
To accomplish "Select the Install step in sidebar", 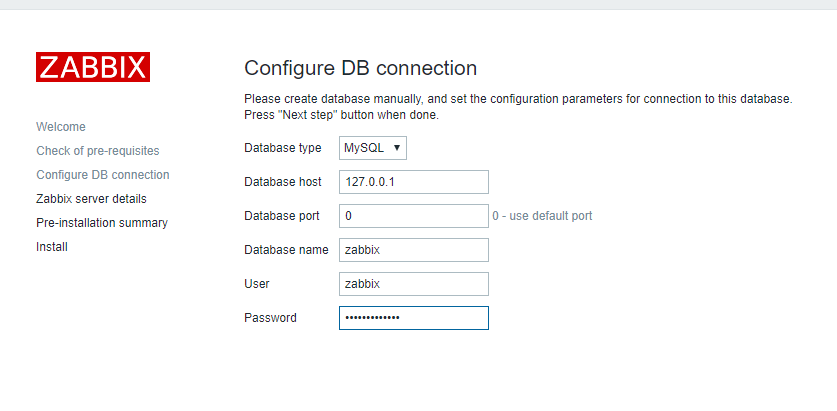I will point(52,247).
